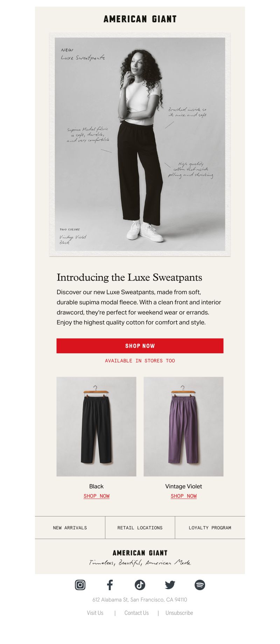Open Shop Now link under Black
Screen dimensions: 280x644
[x=97, y=496]
